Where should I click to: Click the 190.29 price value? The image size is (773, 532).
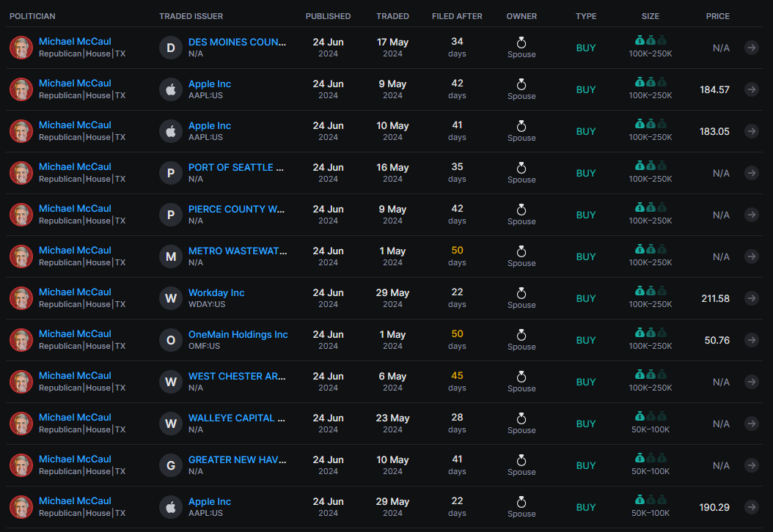[x=714, y=507]
